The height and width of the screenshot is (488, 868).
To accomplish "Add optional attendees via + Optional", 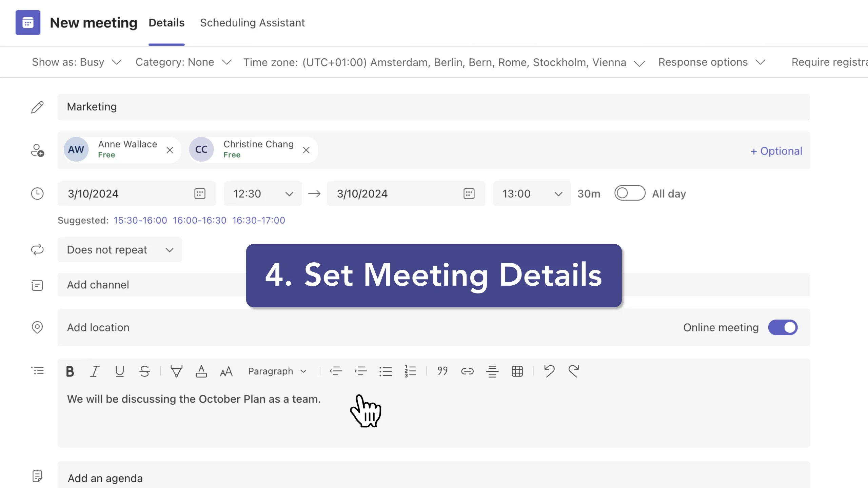I will tap(776, 151).
